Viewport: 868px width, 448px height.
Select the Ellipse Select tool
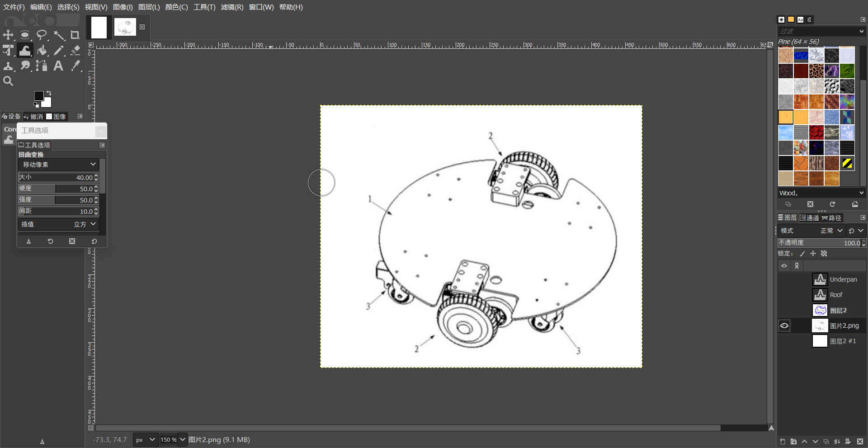25,35
